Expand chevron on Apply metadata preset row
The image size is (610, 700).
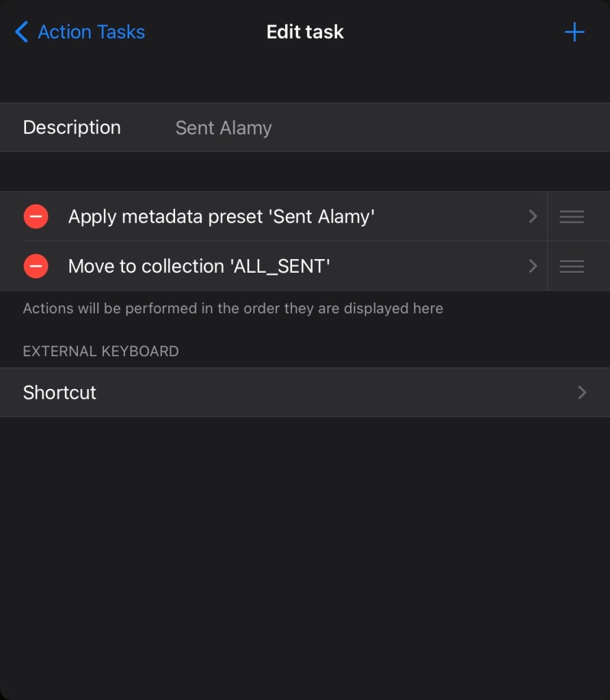coord(533,217)
